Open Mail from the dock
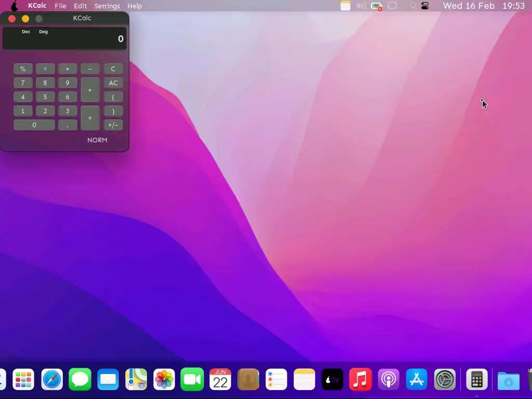This screenshot has width=532, height=399. click(x=108, y=379)
